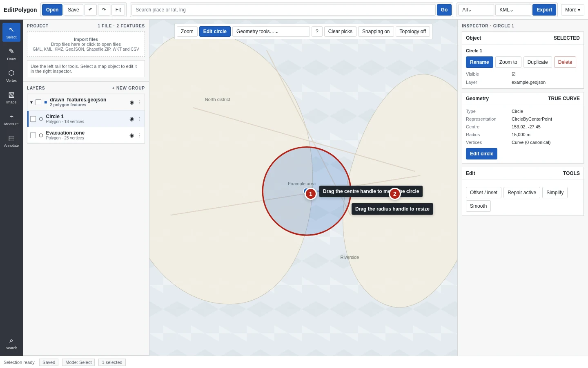This screenshot has height=368, width=588.
Task: Add a new layer group
Action: pos(128,88)
